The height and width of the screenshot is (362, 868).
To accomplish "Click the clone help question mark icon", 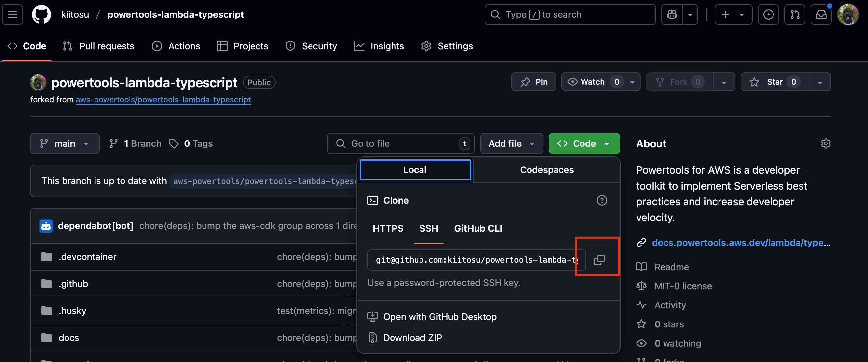I will (x=602, y=200).
